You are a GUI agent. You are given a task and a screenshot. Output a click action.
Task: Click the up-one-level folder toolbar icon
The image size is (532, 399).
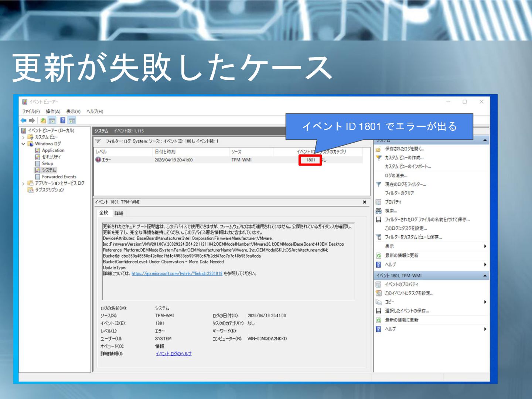(43, 120)
